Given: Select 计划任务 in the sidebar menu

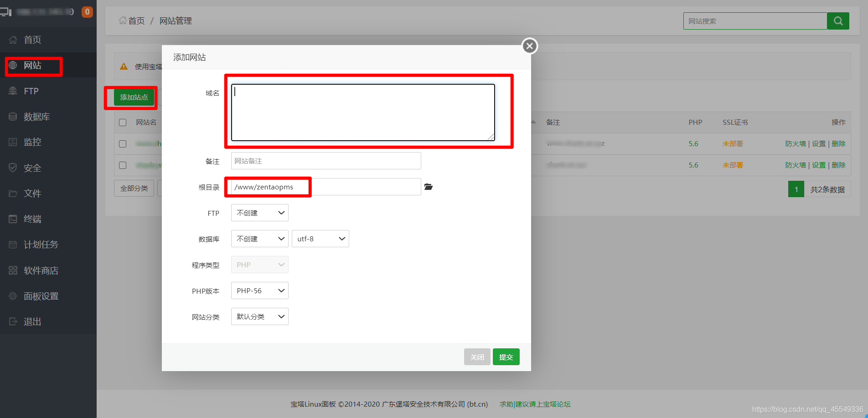Looking at the screenshot, I should coord(41,245).
